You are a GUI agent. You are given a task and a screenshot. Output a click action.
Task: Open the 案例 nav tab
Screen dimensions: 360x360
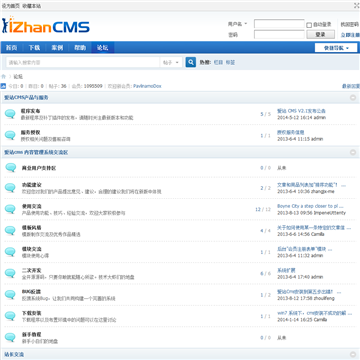(57, 48)
